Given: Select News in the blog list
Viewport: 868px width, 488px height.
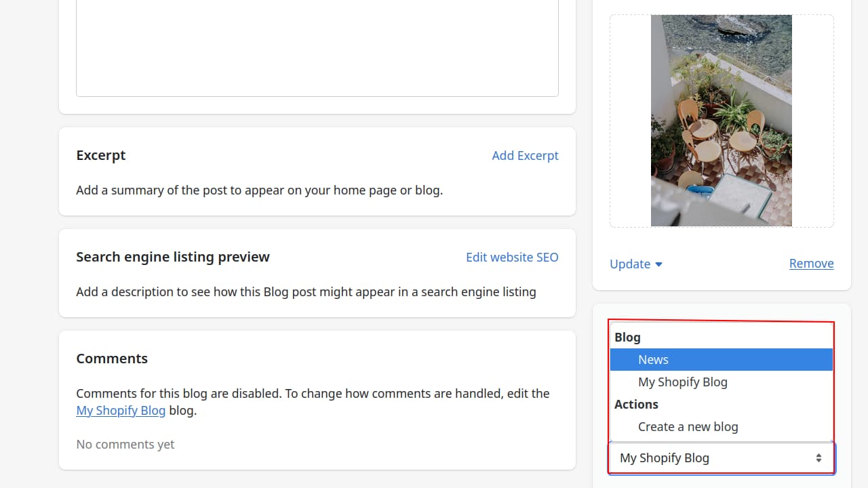Looking at the screenshot, I should (x=722, y=359).
